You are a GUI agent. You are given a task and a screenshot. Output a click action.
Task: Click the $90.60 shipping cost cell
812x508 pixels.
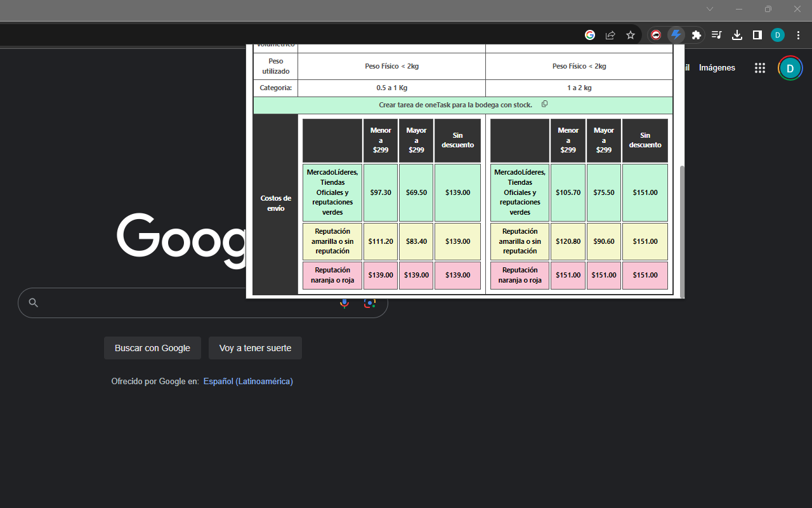click(x=604, y=241)
